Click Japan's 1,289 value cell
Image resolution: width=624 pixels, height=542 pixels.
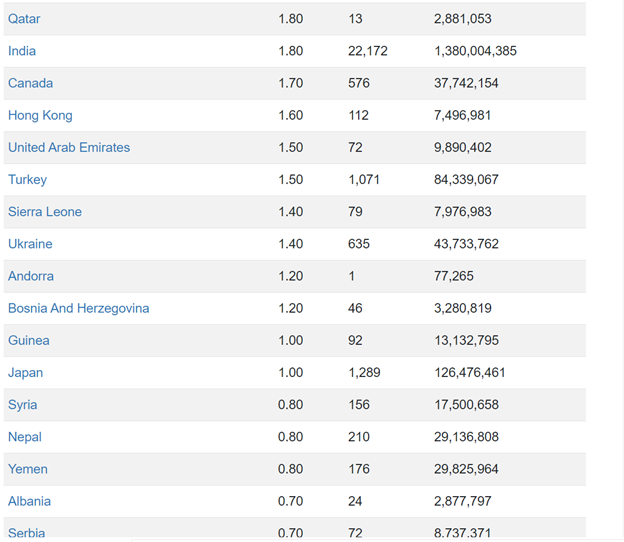(364, 373)
